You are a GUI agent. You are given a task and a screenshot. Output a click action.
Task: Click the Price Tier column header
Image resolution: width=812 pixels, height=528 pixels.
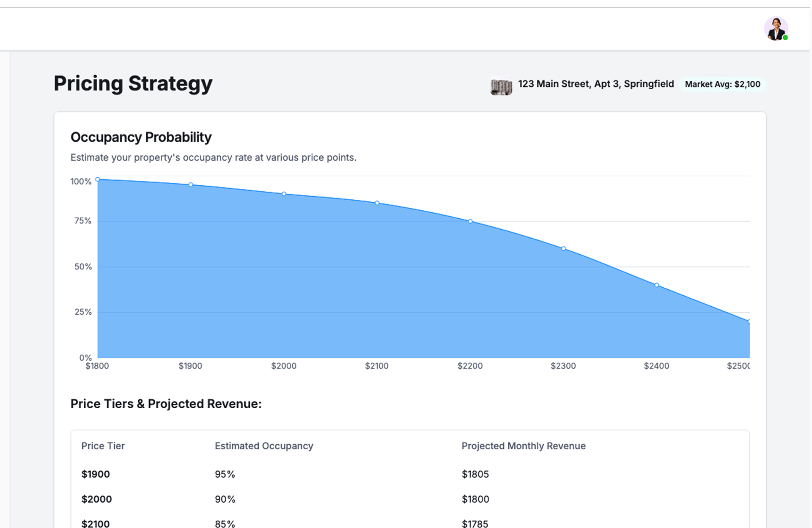pos(103,446)
